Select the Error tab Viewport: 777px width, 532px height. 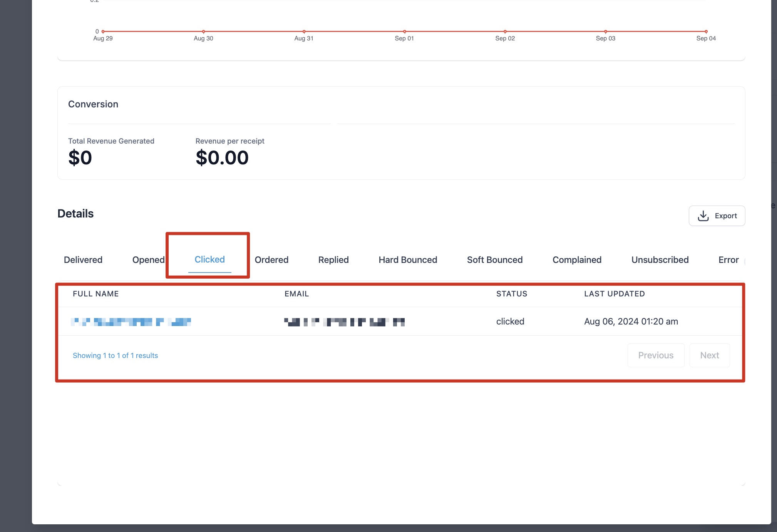click(728, 260)
